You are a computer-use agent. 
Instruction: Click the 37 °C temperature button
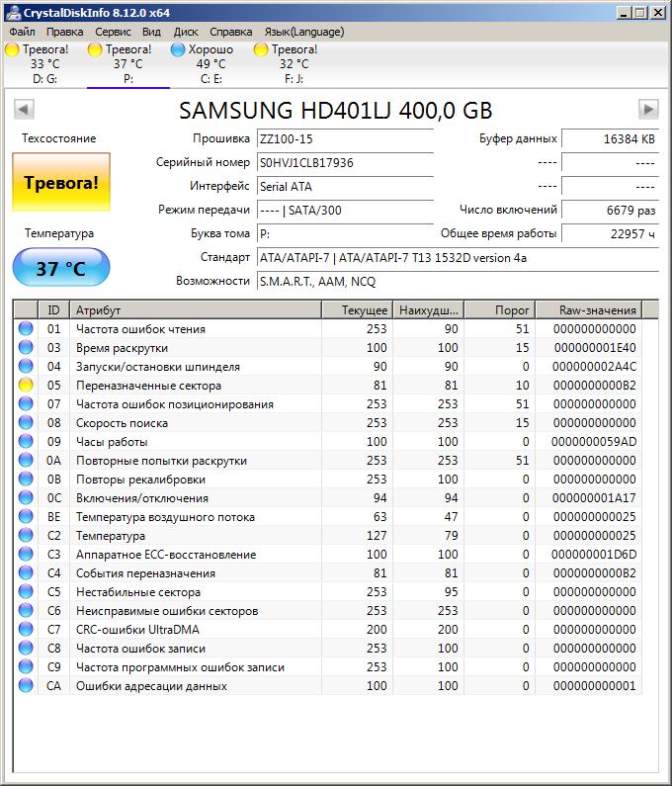click(61, 267)
